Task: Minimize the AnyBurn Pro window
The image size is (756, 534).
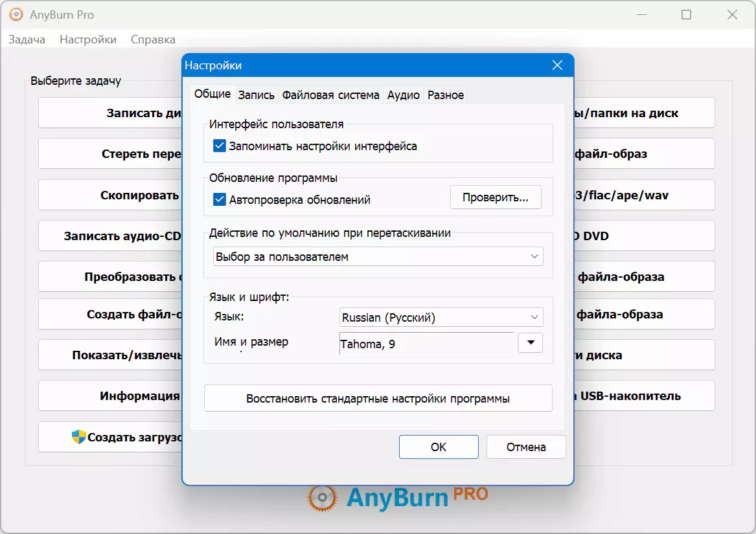Action: (x=641, y=15)
